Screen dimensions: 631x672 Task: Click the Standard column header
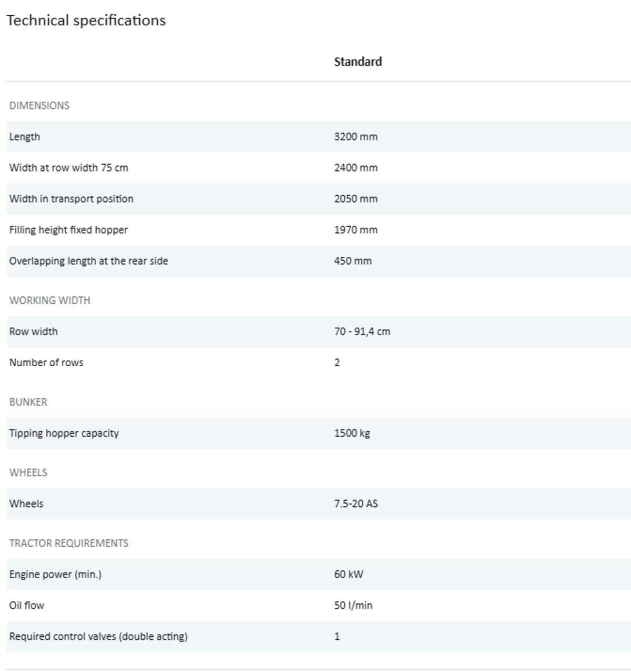pos(358,62)
